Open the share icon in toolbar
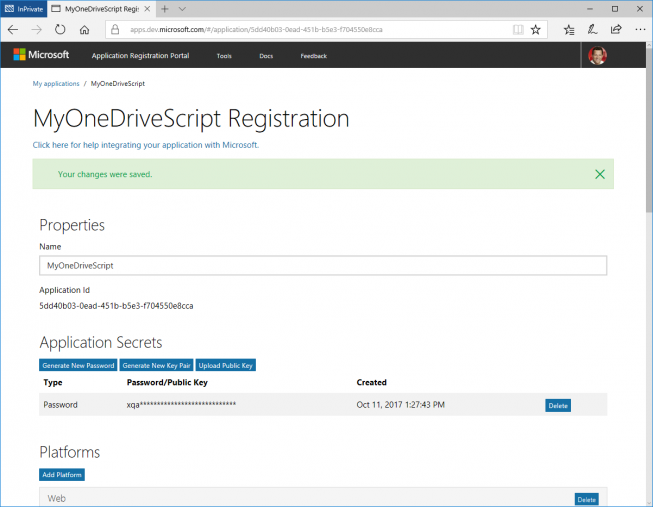The width and height of the screenshot is (653, 507). (616, 30)
